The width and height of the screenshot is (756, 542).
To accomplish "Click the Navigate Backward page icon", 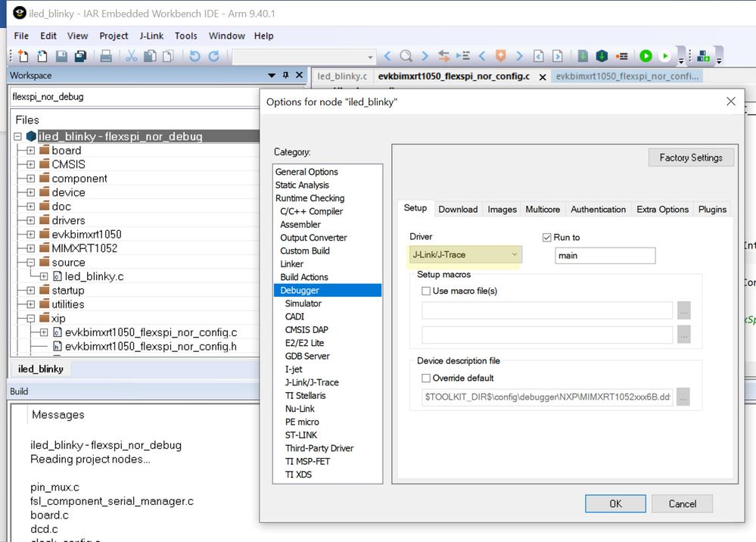I will pyautogui.click(x=539, y=57).
